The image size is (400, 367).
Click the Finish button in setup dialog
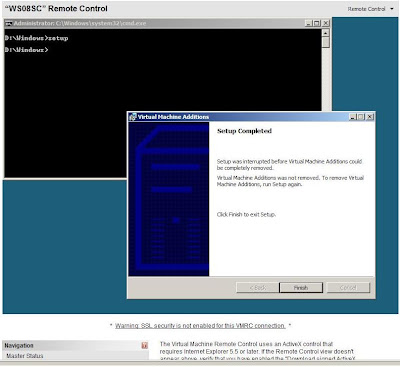[301, 288]
